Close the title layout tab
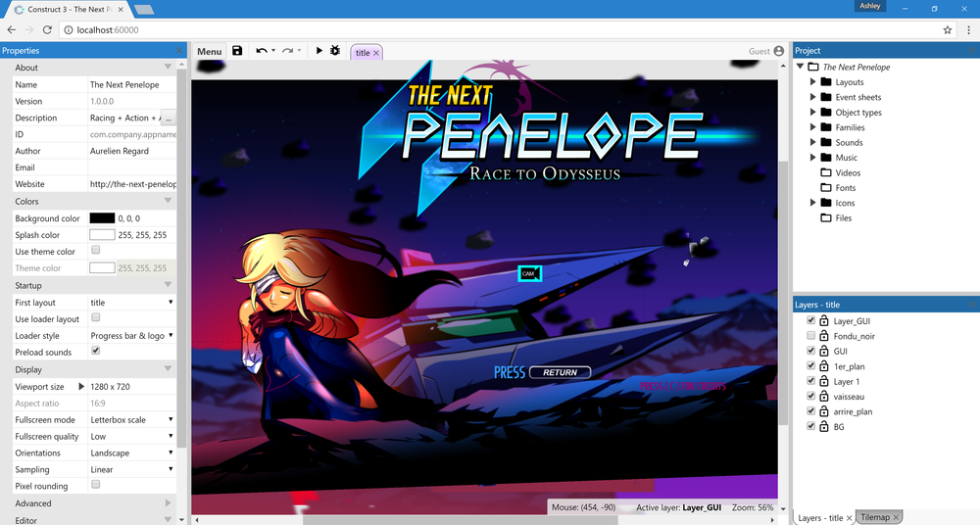Viewport: 980px width, 525px height. [376, 53]
